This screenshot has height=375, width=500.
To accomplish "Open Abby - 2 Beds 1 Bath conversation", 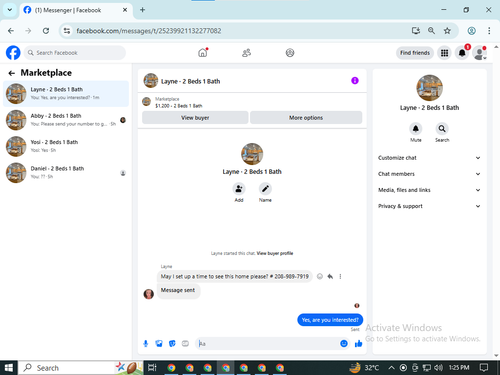I will [66, 120].
